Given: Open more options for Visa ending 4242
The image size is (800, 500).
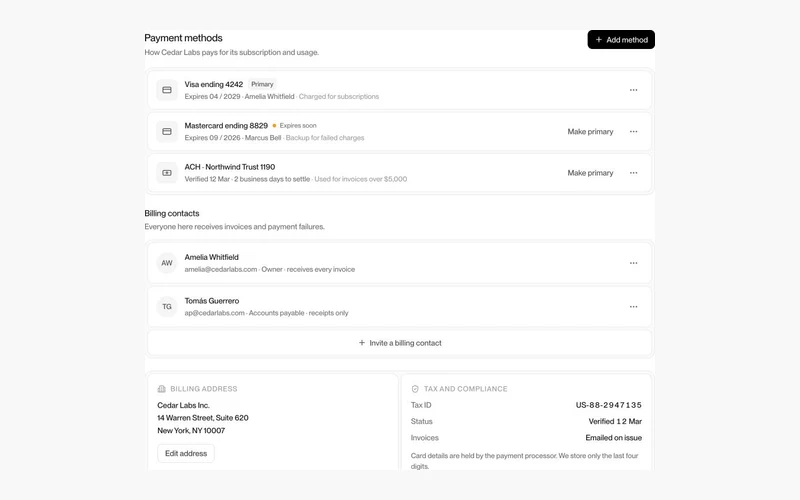Looking at the screenshot, I should tap(633, 90).
